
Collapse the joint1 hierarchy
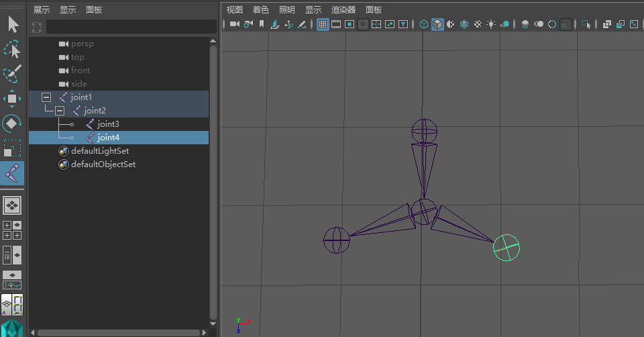point(46,97)
